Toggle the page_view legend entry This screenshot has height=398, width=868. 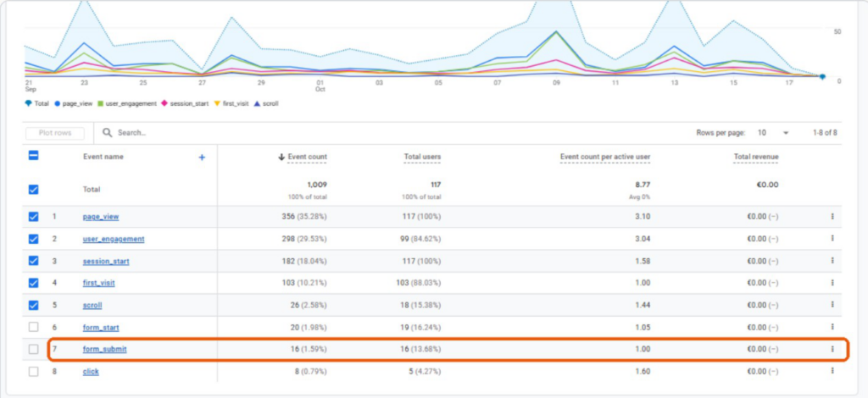coord(74,103)
